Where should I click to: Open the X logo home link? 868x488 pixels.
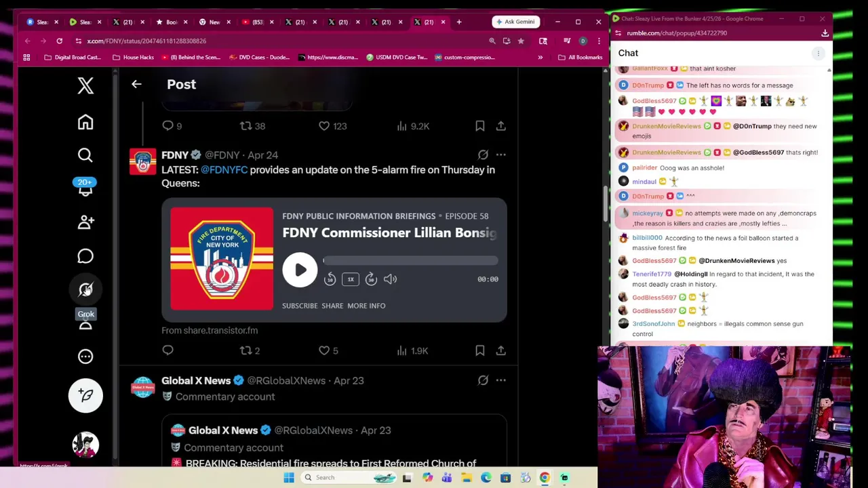point(85,85)
